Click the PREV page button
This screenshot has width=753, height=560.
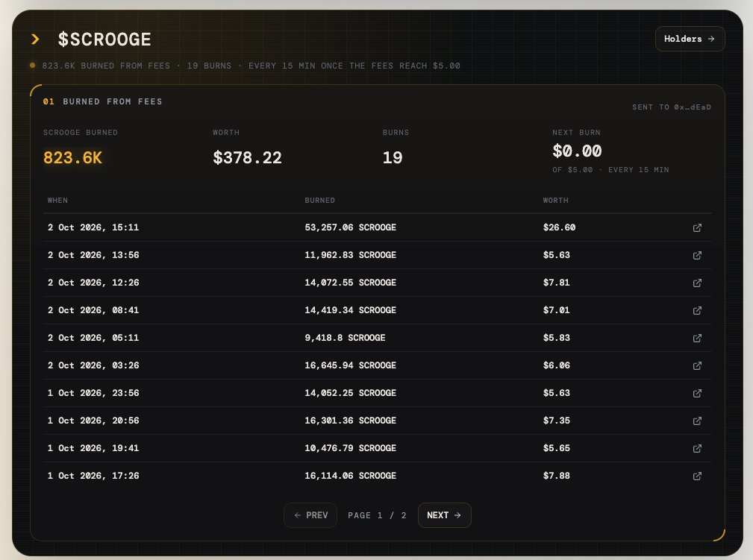pos(310,515)
